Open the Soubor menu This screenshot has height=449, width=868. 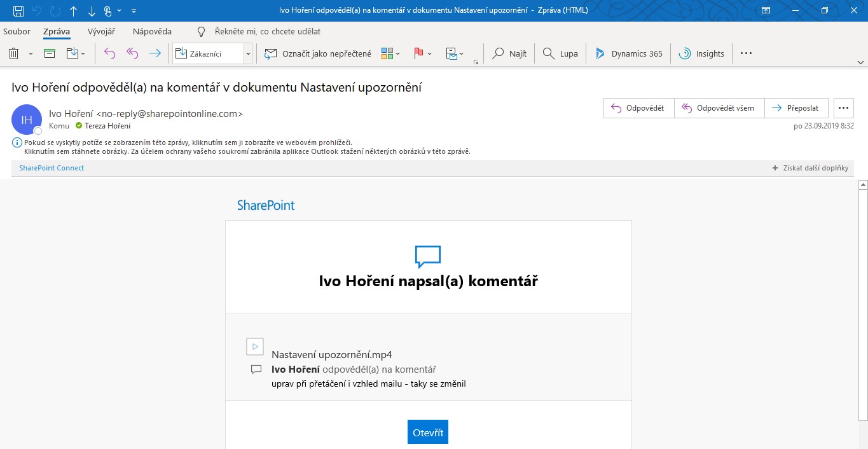point(17,31)
